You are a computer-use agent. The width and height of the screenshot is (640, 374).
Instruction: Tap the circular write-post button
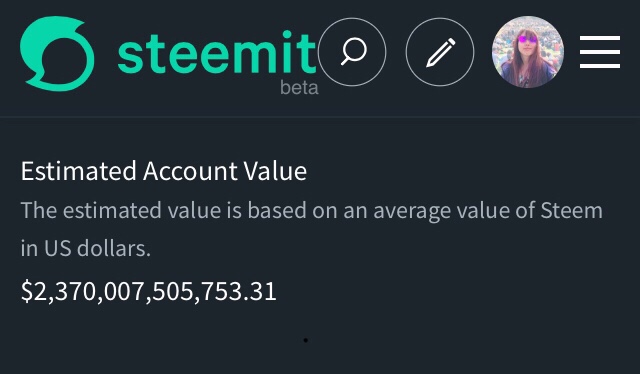[440, 52]
